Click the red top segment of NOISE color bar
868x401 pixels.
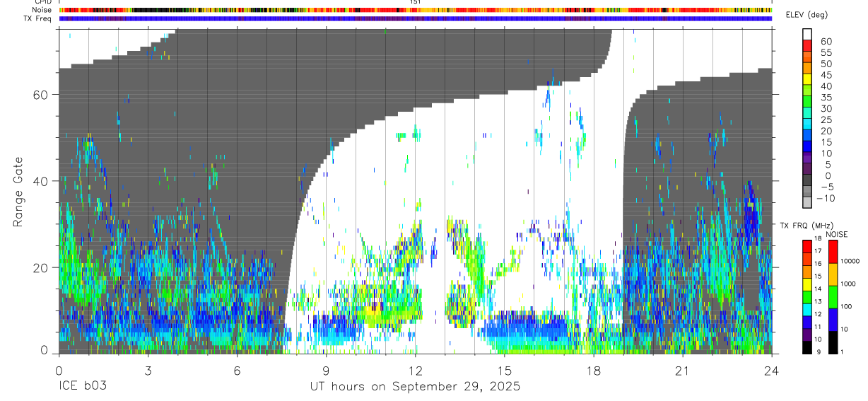click(x=833, y=251)
